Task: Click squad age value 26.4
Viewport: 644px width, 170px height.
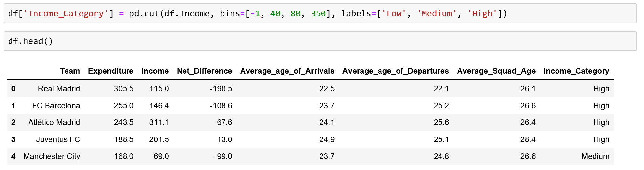Action: (528, 122)
